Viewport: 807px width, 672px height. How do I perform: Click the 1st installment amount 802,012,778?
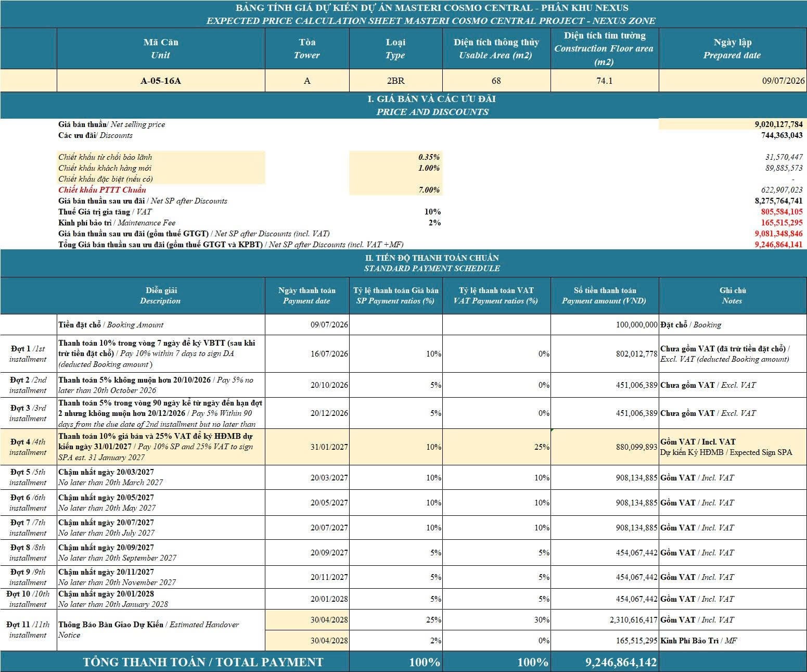637,354
